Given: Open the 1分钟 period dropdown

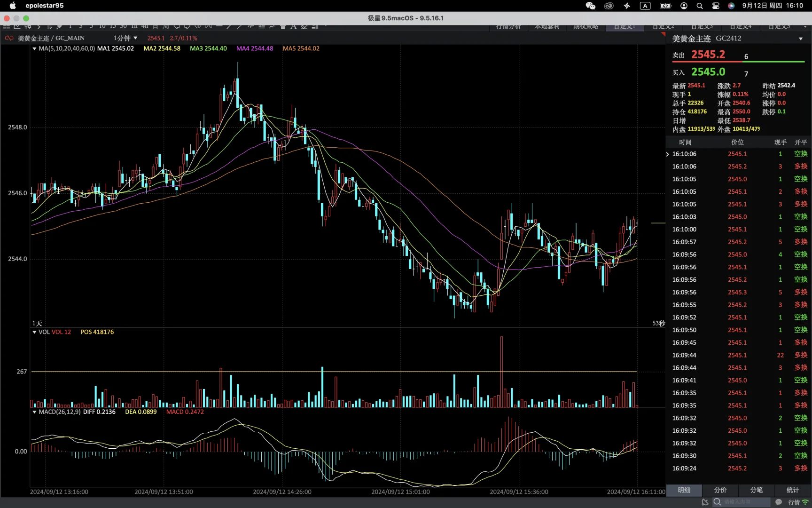Looking at the screenshot, I should pos(125,38).
